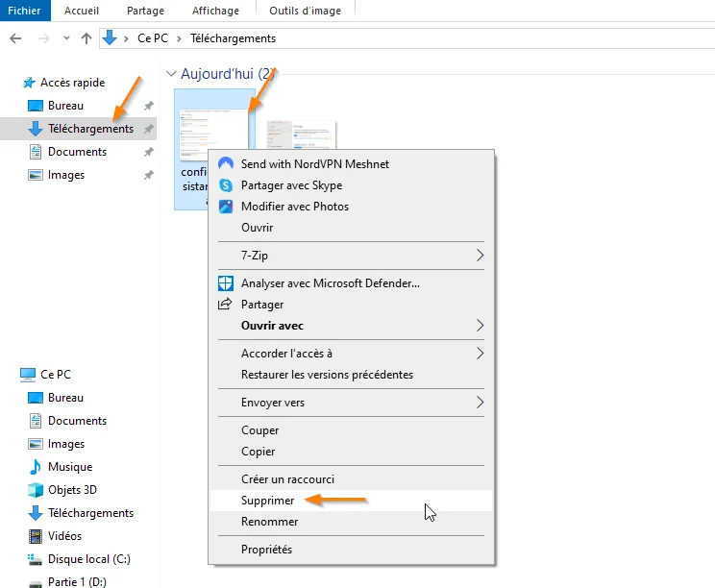
Task: Open Images under Ce PC
Action: coord(66,444)
